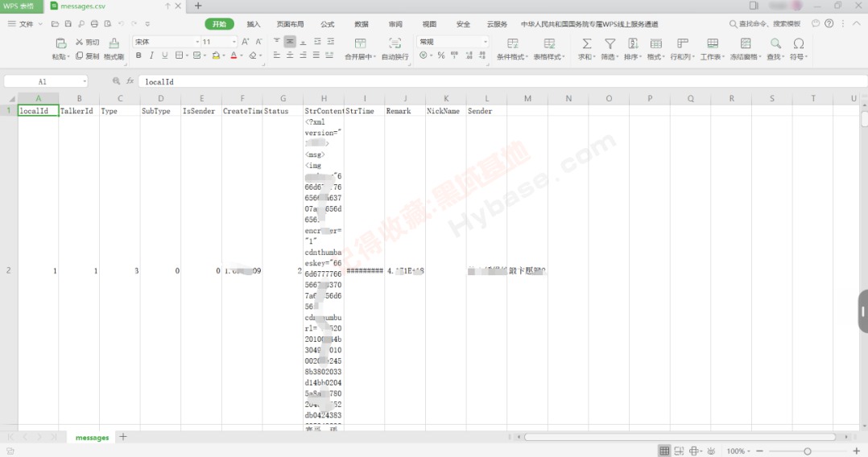Click Freeze Panes (冻结窗格) icon
This screenshot has height=457, width=868.
coord(746,43)
